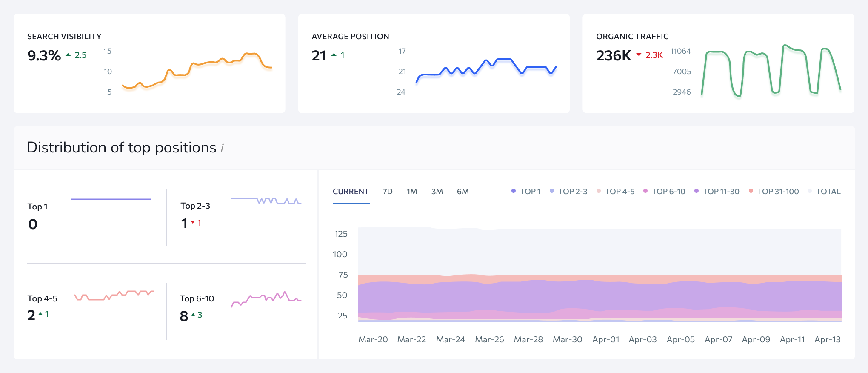Click the Mar-20 x-axis date label
Screen dimensions: 868x373
click(373, 339)
